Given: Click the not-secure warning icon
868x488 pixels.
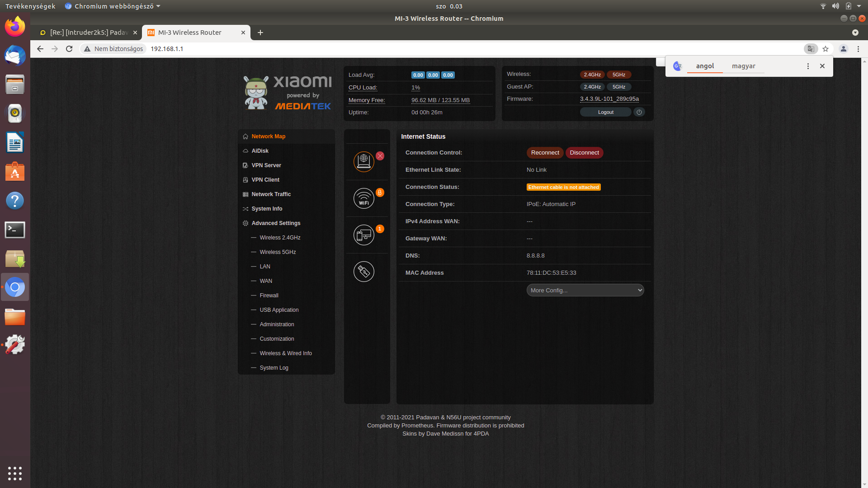Looking at the screenshot, I should point(87,49).
